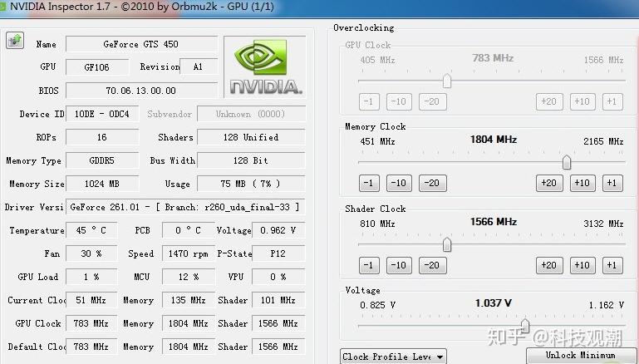The width and height of the screenshot is (639, 364).
Task: Click the MCU field 12 %
Action: (x=189, y=277)
